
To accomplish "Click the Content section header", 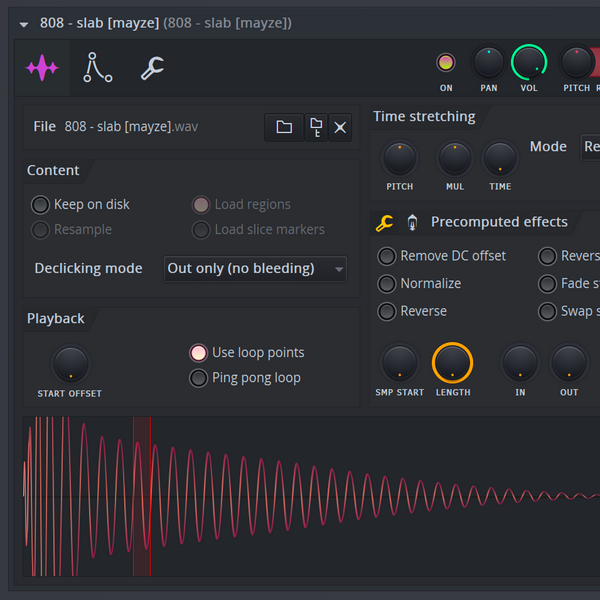I will [53, 171].
